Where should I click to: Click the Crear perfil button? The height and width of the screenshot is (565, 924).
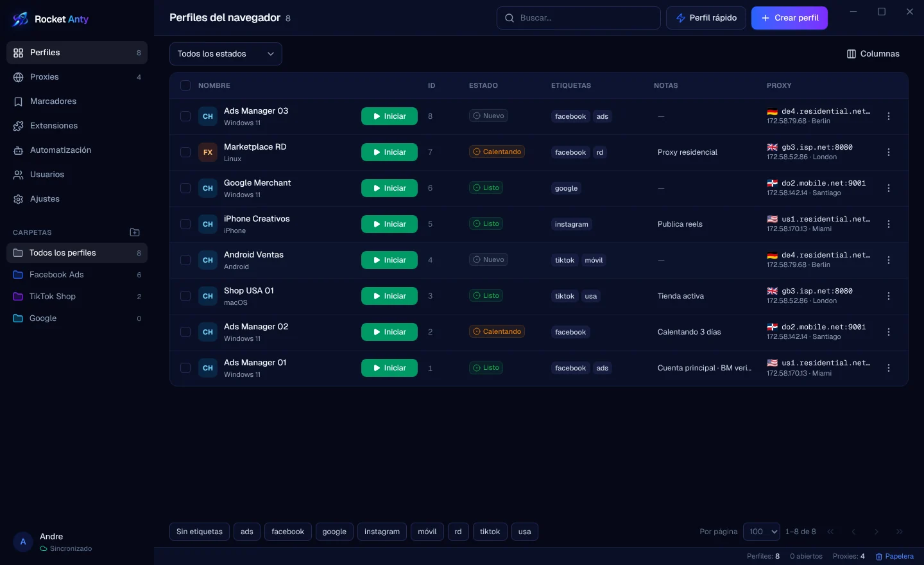click(789, 18)
